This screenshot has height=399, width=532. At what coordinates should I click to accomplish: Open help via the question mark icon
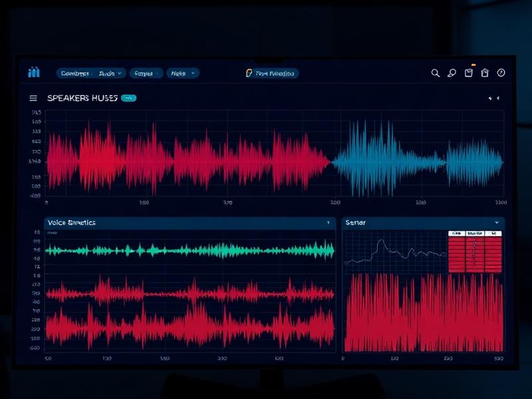click(x=502, y=73)
